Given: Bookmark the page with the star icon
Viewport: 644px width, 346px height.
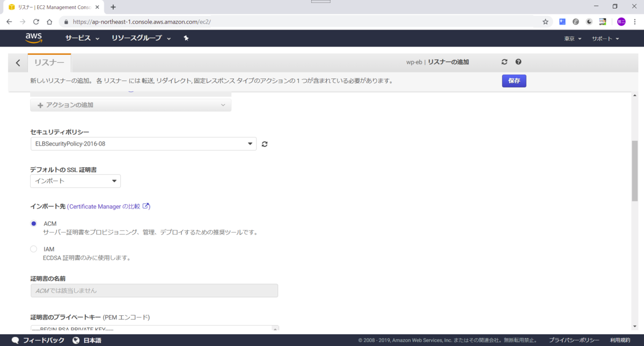Looking at the screenshot, I should (545, 21).
